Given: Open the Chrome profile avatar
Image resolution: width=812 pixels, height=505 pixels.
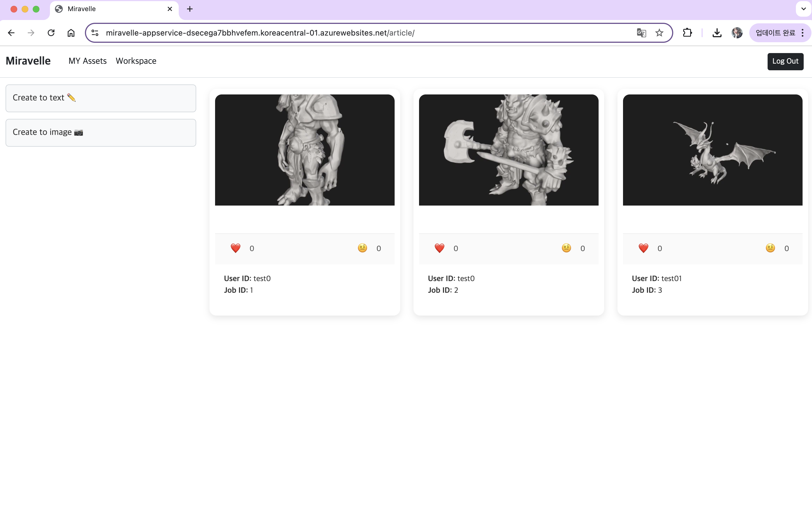Looking at the screenshot, I should point(737,33).
